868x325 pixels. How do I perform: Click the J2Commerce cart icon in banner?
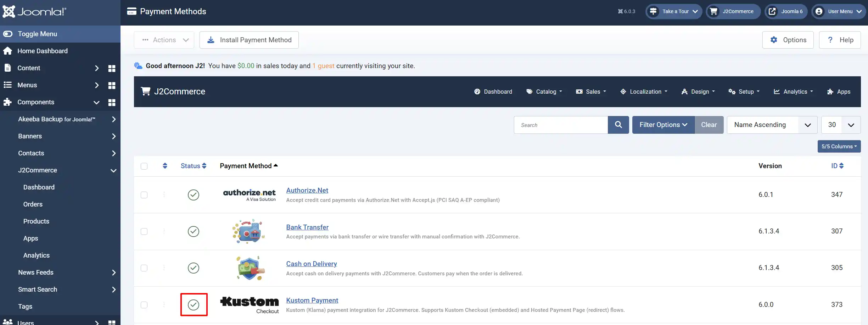tap(145, 92)
